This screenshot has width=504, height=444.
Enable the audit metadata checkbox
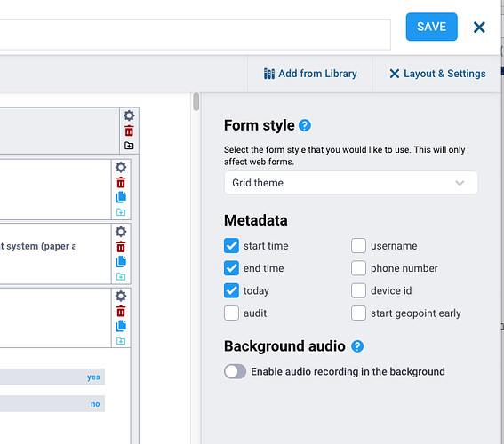[231, 313]
